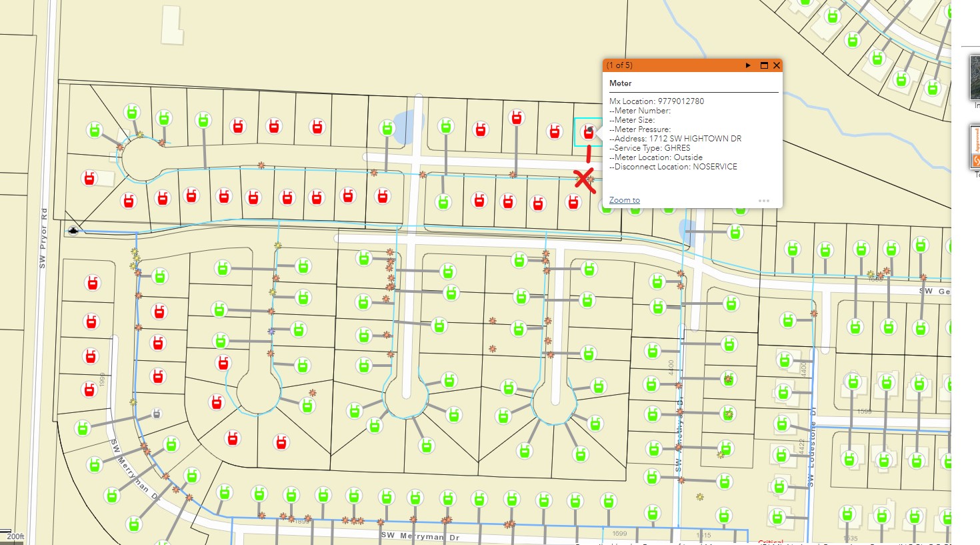The width and height of the screenshot is (980, 545).
Task: Click the 200ft scale bar
Action: click(x=13, y=536)
